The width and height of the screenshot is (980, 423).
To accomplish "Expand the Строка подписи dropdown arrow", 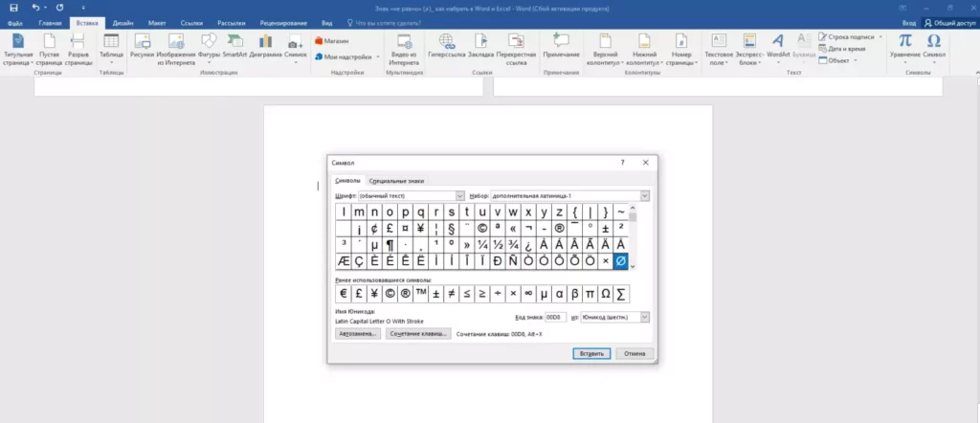I will pyautogui.click(x=880, y=37).
